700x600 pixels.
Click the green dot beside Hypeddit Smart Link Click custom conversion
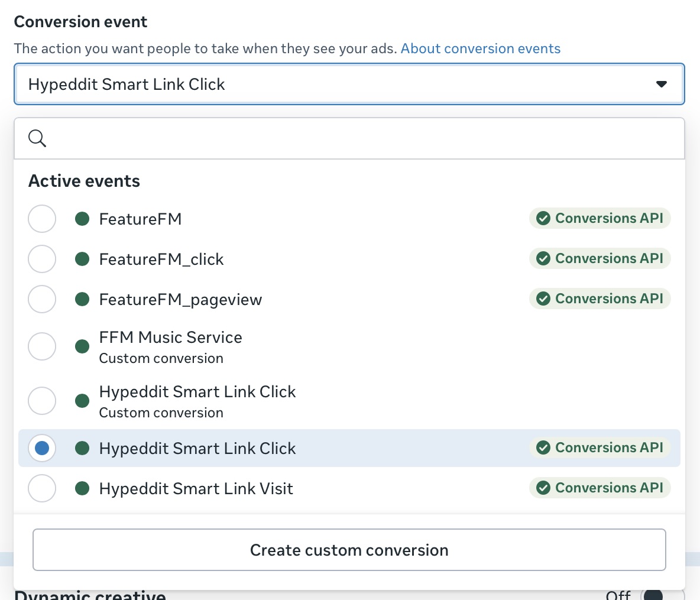point(82,401)
